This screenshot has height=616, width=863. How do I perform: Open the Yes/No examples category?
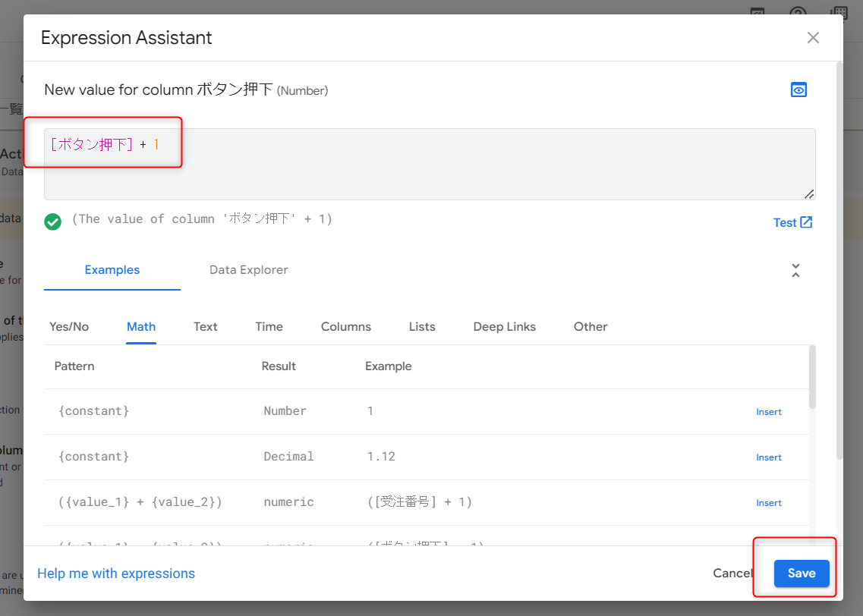pos(69,327)
